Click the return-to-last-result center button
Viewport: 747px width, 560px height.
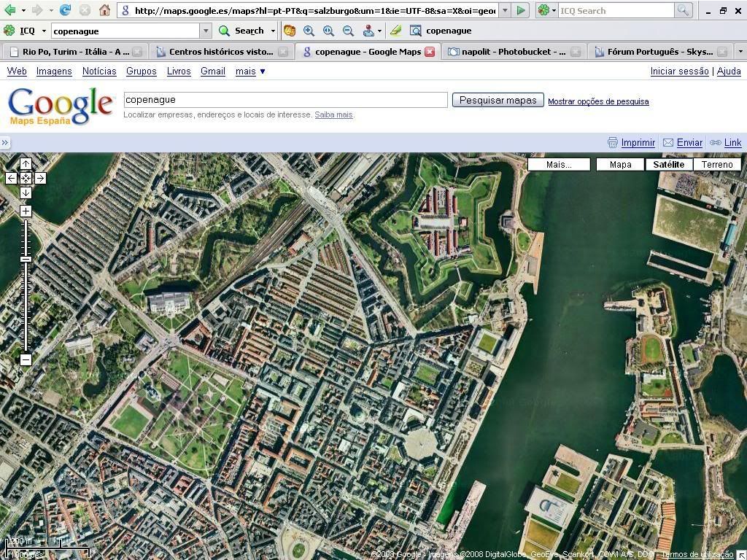click(26, 178)
